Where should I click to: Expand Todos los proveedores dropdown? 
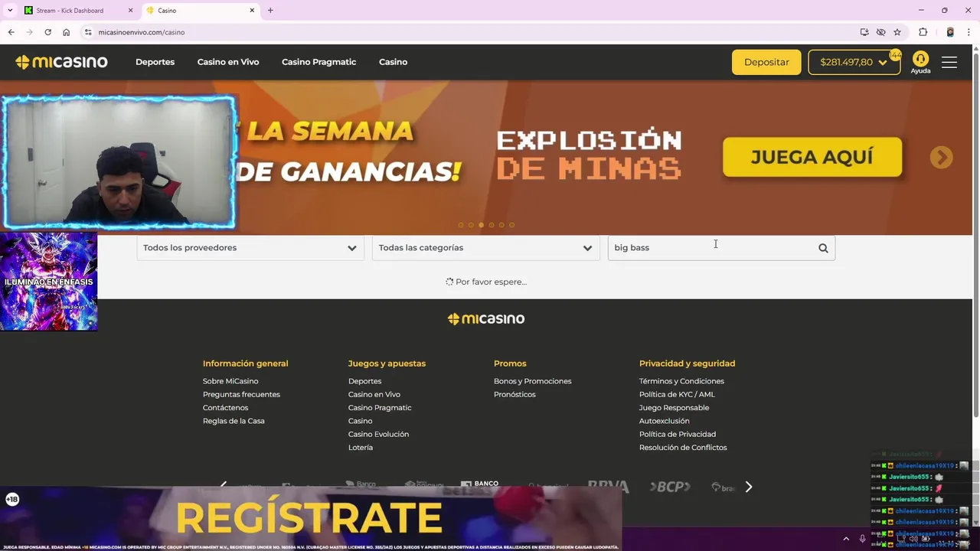pos(250,248)
